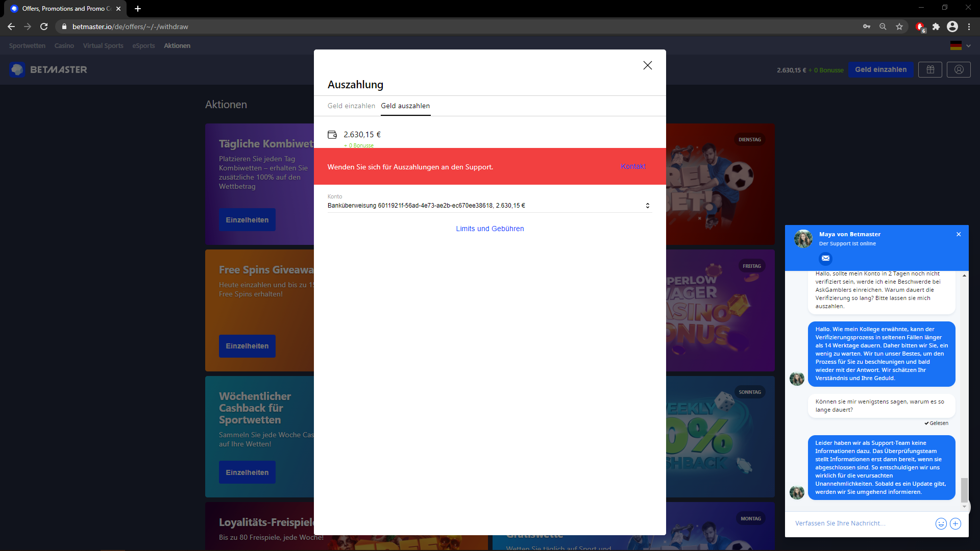Click the email envelope icon in chat header
This screenshot has width=980, height=551.
[x=825, y=259]
